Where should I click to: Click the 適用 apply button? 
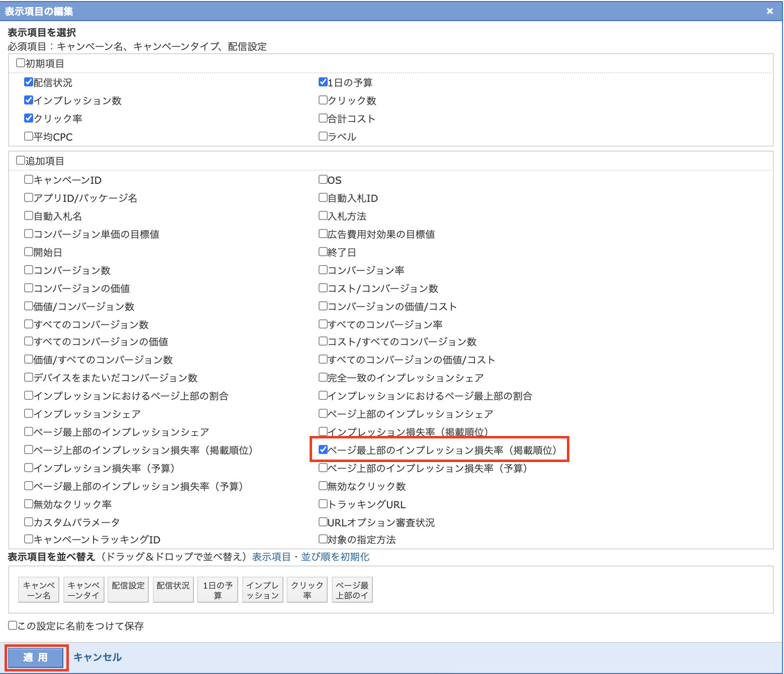36,657
